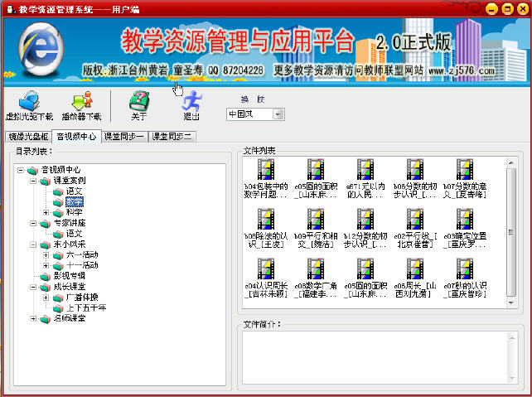Click 文件简介 box scrollbar up arrow
The height and width of the screenshot is (397, 532).
tap(512, 338)
